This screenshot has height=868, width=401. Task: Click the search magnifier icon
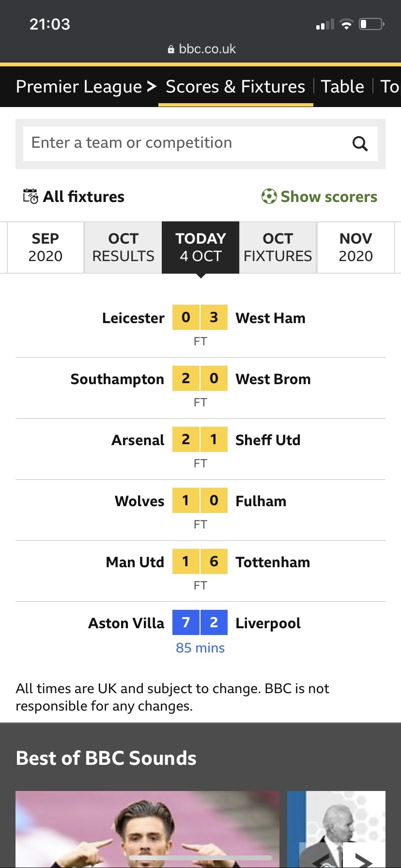click(x=360, y=143)
